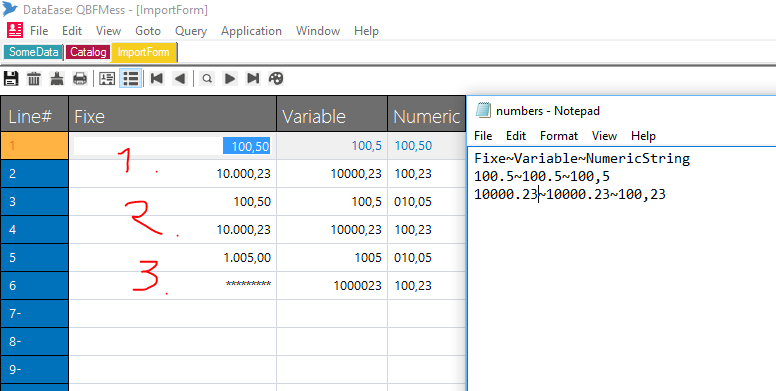Click the highlighted Fixe field 100,50 in row 1
Screen dimensions: 776x391
pos(171,146)
